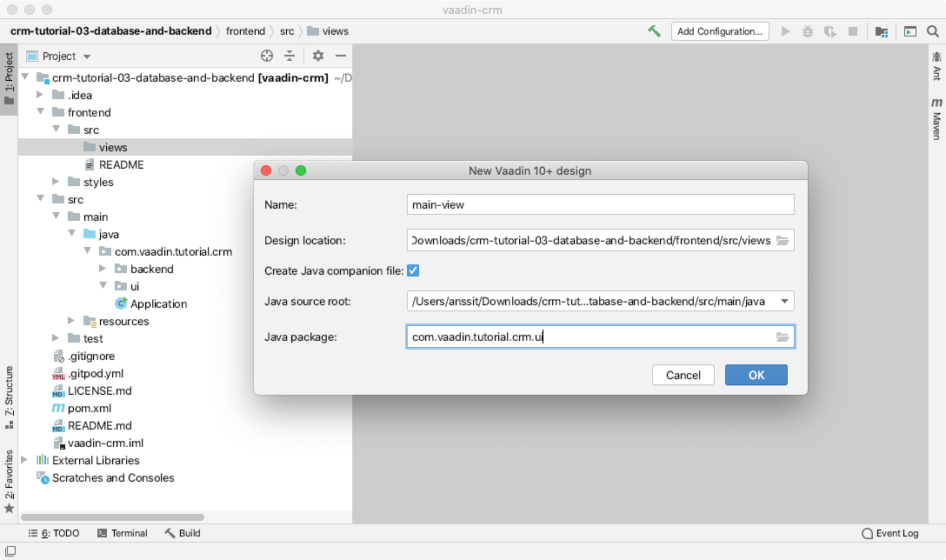Click the collapse all icon in Project panel
Image resolution: width=946 pixels, height=560 pixels.
point(290,56)
